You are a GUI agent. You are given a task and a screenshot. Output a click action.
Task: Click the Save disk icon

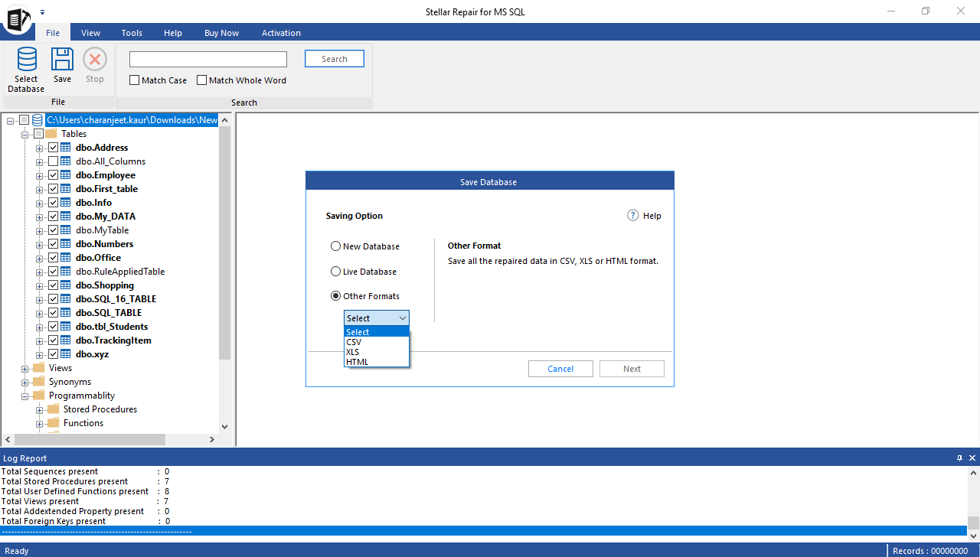tap(62, 60)
